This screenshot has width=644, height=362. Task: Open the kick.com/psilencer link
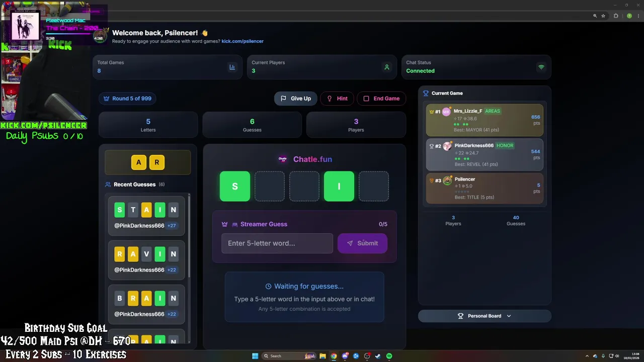[243, 41]
